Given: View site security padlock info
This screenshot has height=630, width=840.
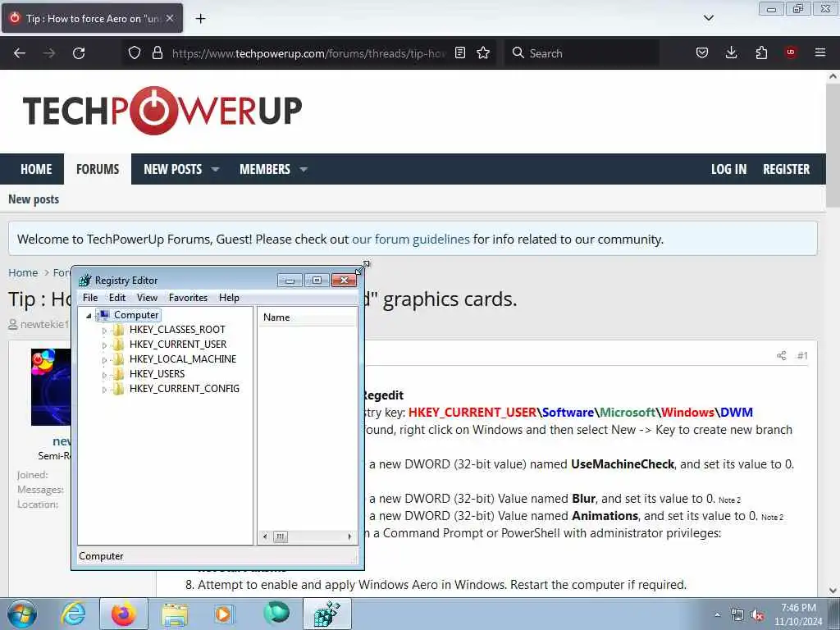Looking at the screenshot, I should (157, 52).
